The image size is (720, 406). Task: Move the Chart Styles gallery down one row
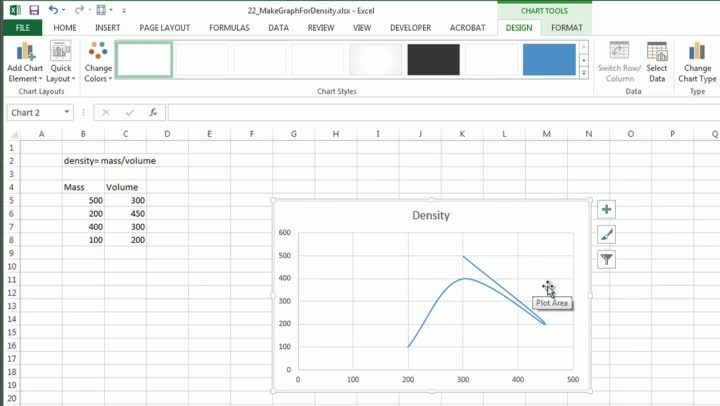coord(584,61)
